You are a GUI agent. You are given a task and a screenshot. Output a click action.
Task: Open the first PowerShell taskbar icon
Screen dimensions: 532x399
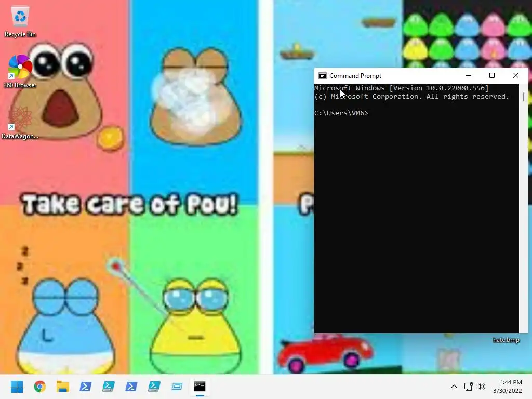click(x=86, y=387)
